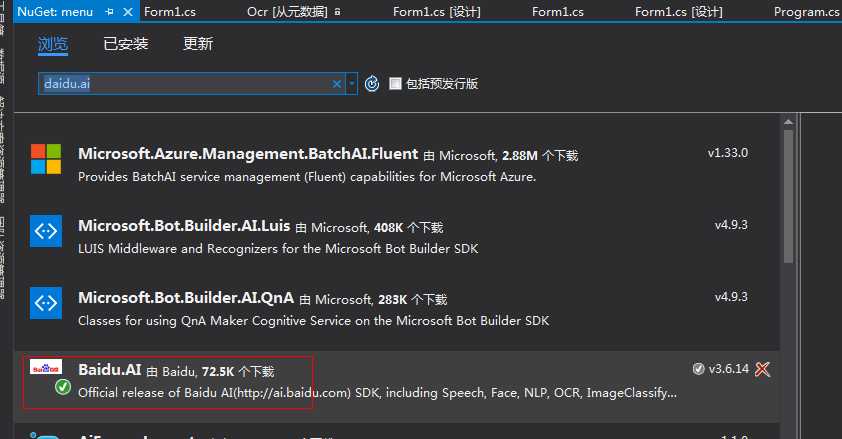Viewport: 842px width, 439px height.
Task: Click the Bot.Builder.AI.Luis package icon
Action: [x=46, y=231]
